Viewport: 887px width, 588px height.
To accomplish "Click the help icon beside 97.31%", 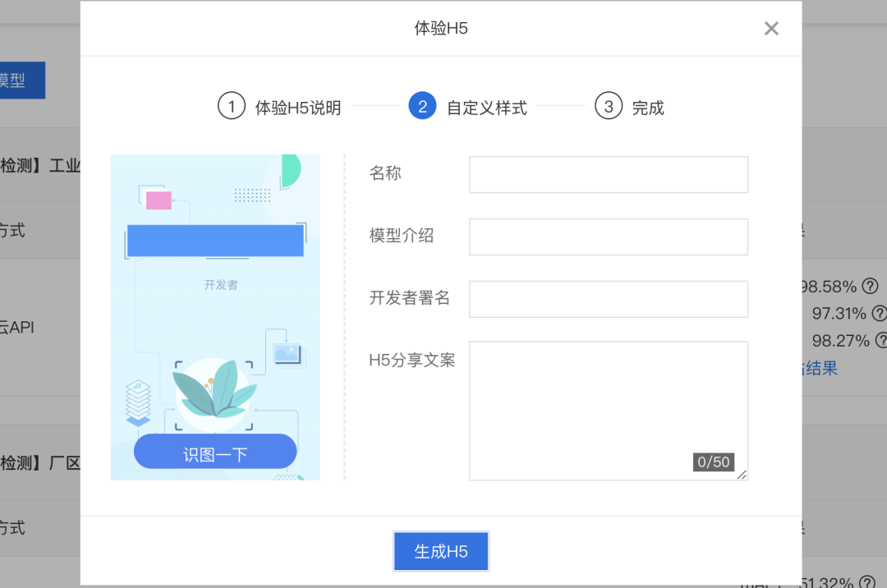I will pyautogui.click(x=880, y=314).
